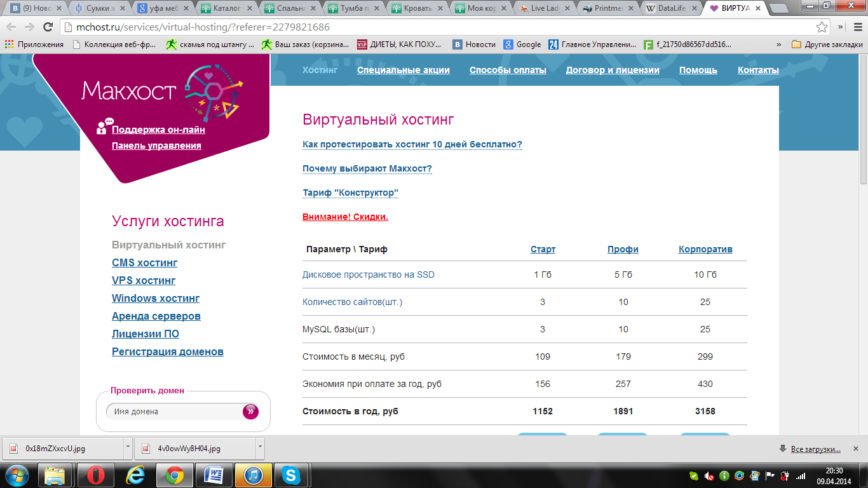Open Контакты in the site menu
Image resolution: width=868 pixels, height=488 pixels.
[x=758, y=70]
